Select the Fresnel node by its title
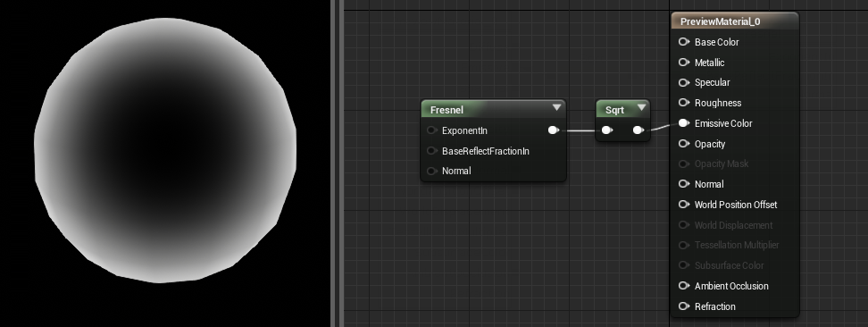The height and width of the screenshot is (327, 868). click(x=447, y=110)
